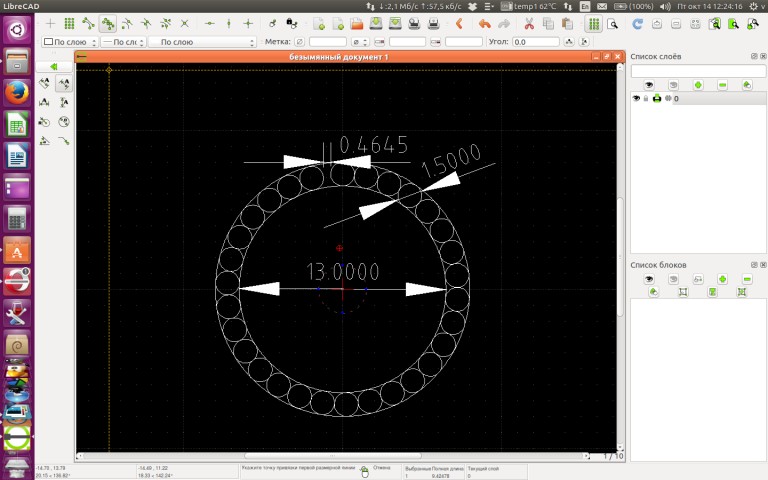Toggle print status of layer 0

(x=656, y=99)
